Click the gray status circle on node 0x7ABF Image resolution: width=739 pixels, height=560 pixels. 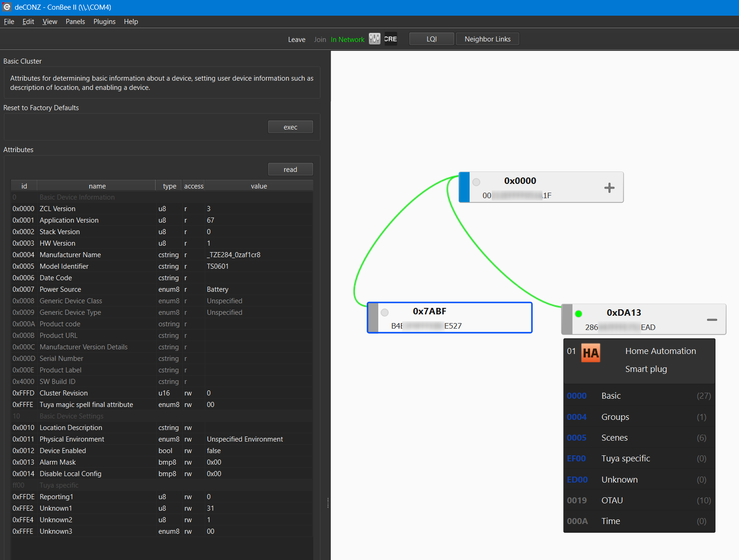pos(385,312)
